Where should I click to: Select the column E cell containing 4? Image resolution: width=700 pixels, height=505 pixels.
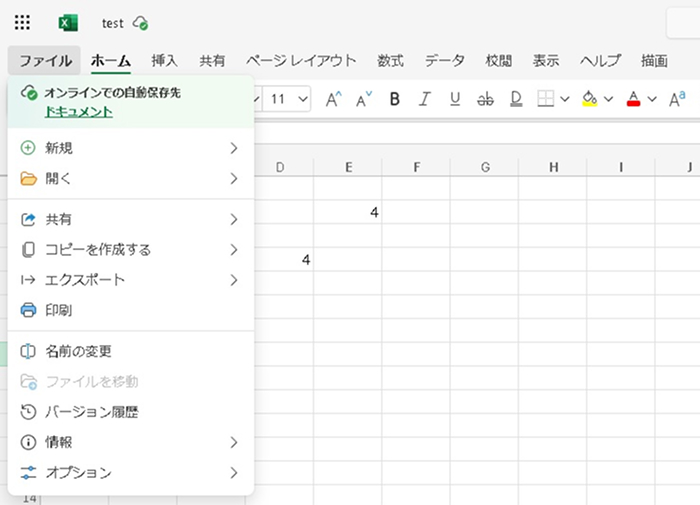[x=348, y=212]
